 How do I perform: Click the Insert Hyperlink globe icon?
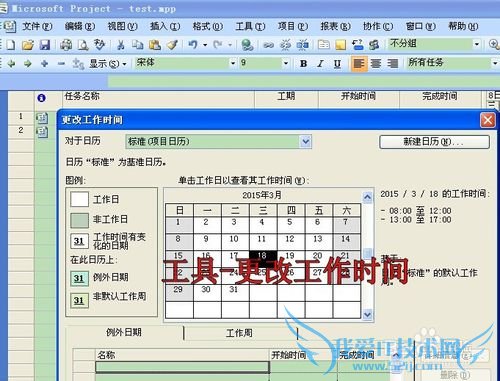(x=247, y=45)
